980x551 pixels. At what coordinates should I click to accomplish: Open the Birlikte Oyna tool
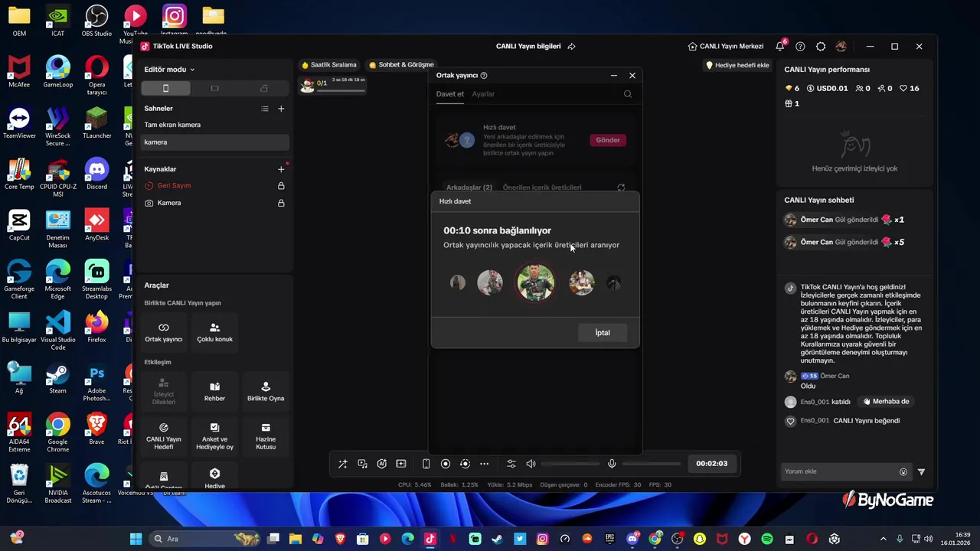[x=266, y=392]
